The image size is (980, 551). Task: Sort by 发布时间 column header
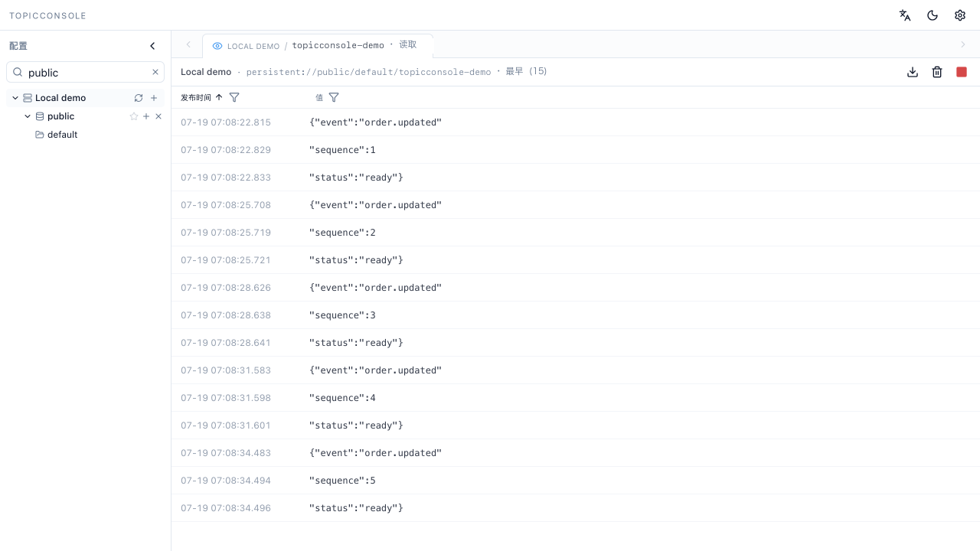coord(196,97)
